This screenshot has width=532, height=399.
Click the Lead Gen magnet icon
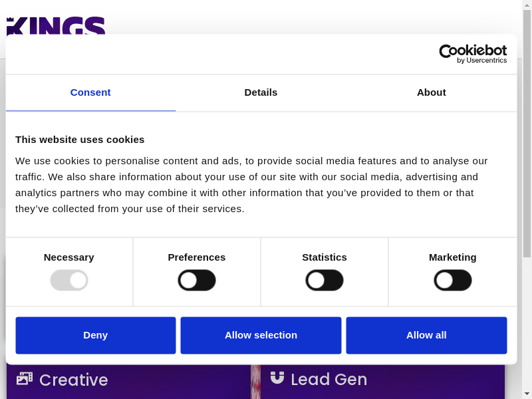tap(277, 378)
